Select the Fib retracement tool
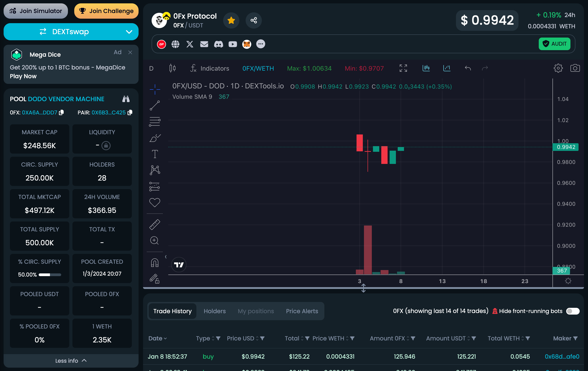This screenshot has width=588, height=371. click(155, 122)
